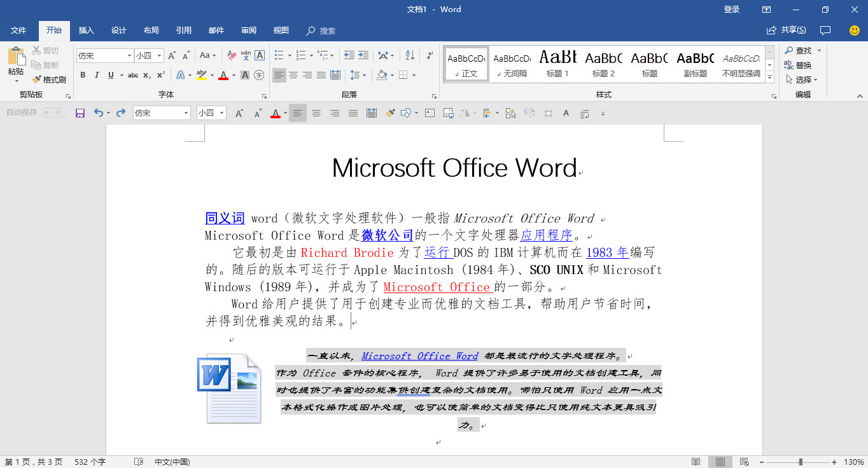Screen dimensions: 868x468
Task: Decrease font size in the ribbon
Action: [x=186, y=55]
